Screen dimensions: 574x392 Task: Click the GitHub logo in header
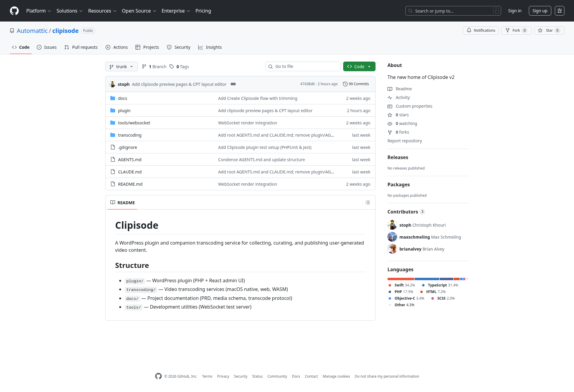(x=14, y=11)
